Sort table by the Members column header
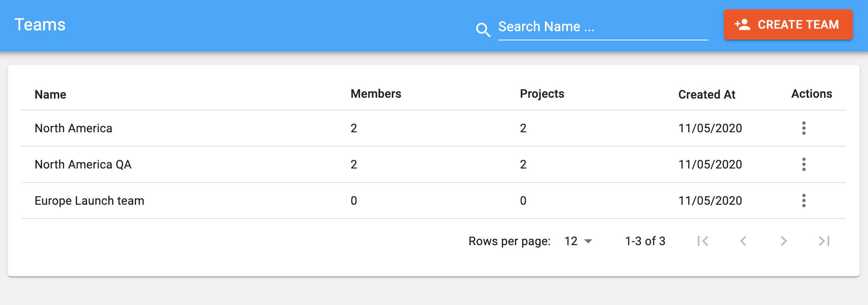868x305 pixels. coord(376,94)
